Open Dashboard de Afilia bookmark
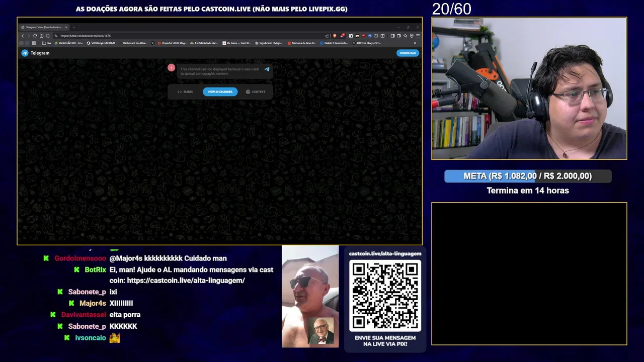 pyautogui.click(x=135, y=43)
